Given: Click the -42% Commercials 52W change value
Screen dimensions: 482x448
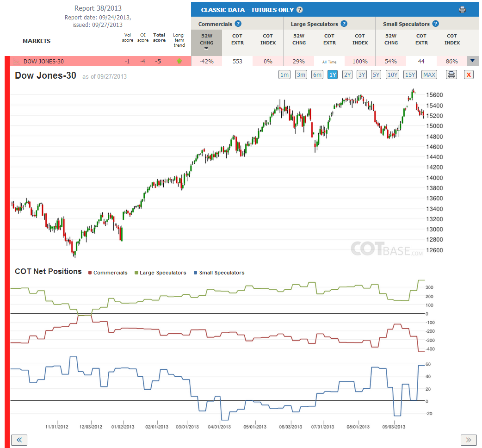Looking at the screenshot, I should point(207,61).
